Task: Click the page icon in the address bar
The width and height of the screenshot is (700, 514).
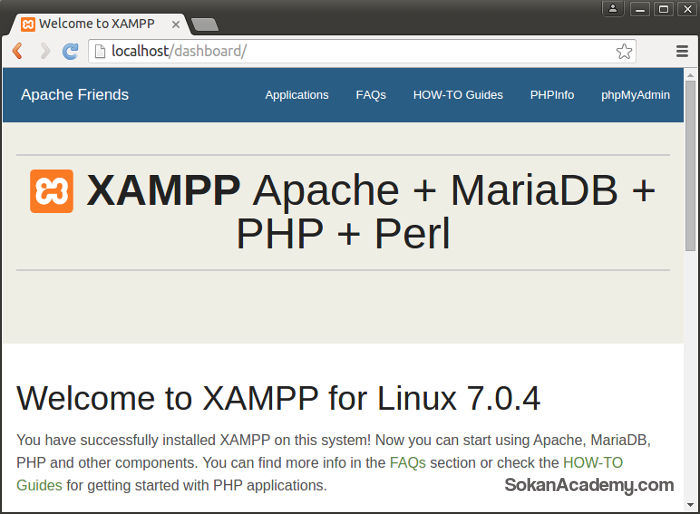Action: click(100, 51)
